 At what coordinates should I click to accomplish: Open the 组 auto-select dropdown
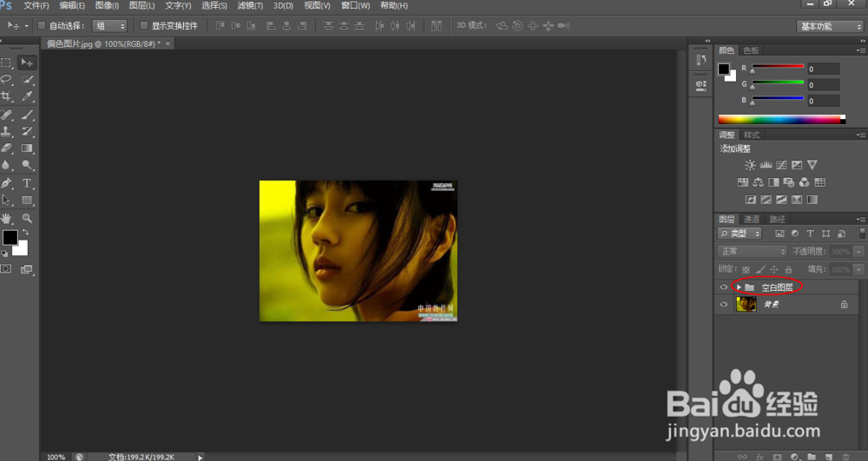coord(109,25)
